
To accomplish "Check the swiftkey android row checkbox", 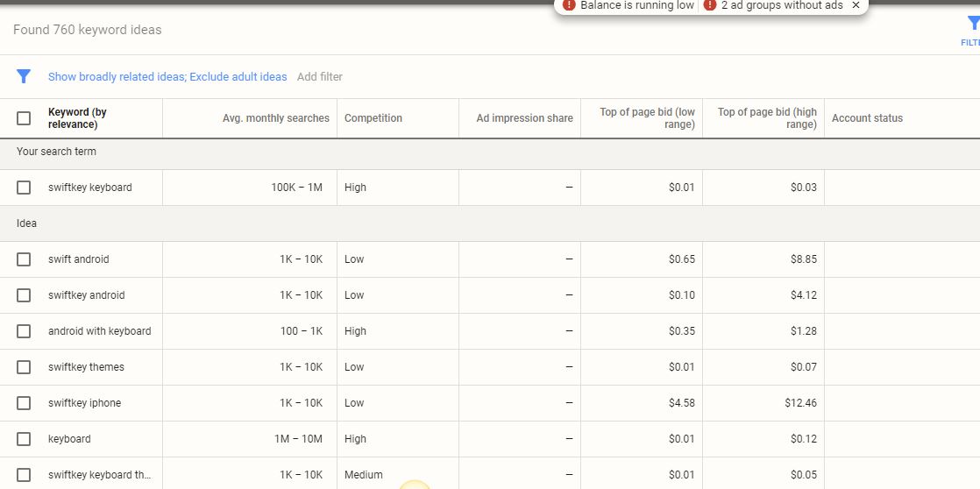I will [x=24, y=294].
